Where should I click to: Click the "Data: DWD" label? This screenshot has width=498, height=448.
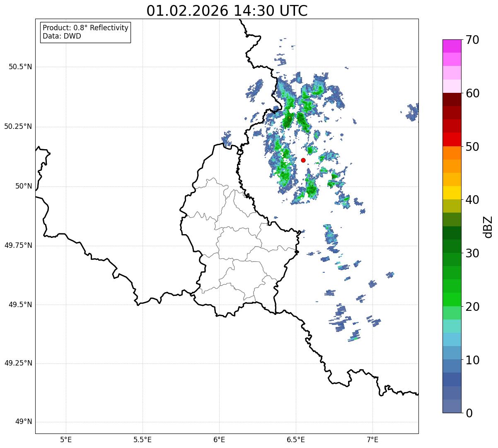[x=62, y=36]
